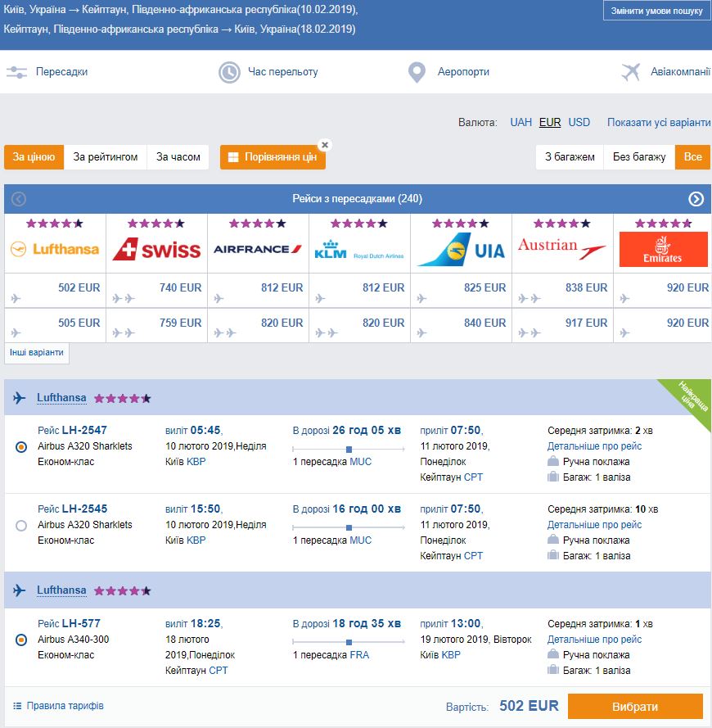Click Змінити умови пошуку button
The height and width of the screenshot is (728, 712).
[656, 11]
